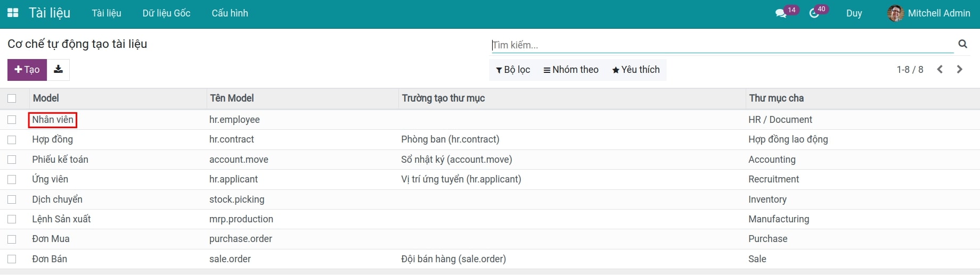Open the Nhân viên model record
This screenshot has width=980, height=275.
tap(53, 120)
